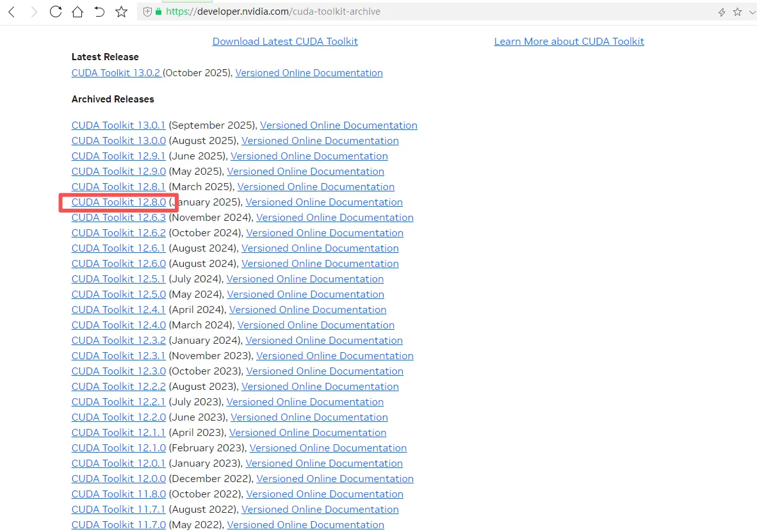Open CUDA Toolkit 11.7.1 link
This screenshot has width=757, height=532.
tap(118, 510)
